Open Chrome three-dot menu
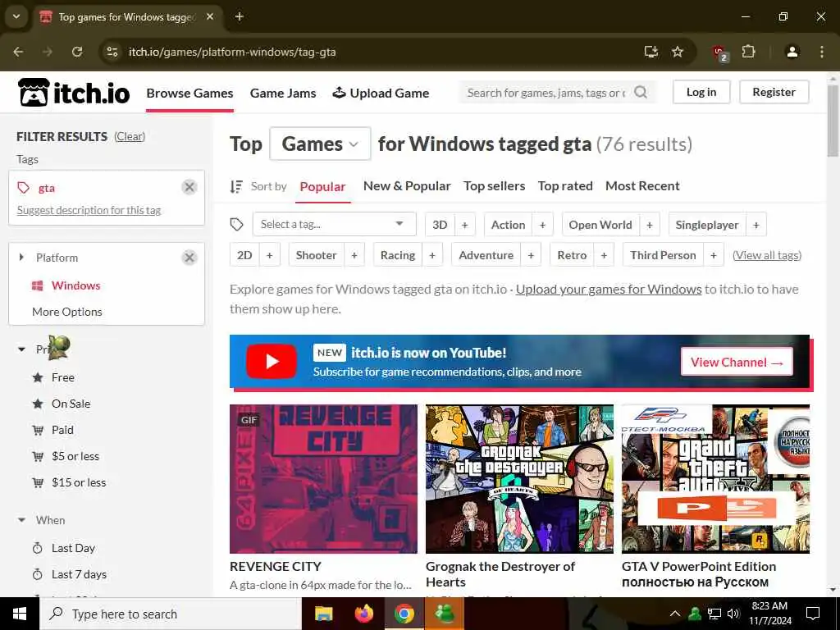 coord(822,52)
